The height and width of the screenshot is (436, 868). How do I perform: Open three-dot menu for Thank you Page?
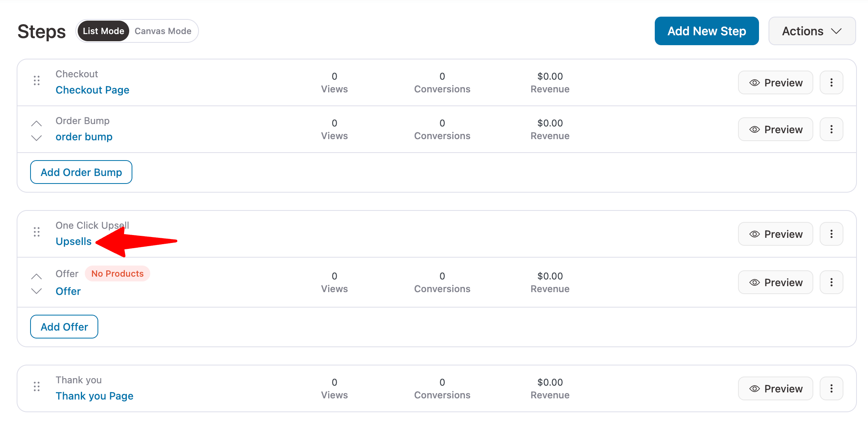point(831,388)
